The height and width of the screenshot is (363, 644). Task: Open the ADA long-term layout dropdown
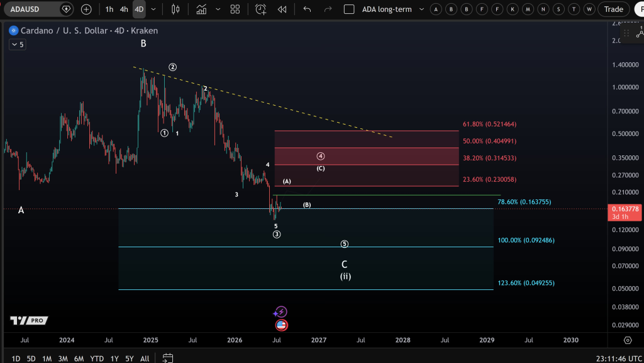tap(421, 9)
